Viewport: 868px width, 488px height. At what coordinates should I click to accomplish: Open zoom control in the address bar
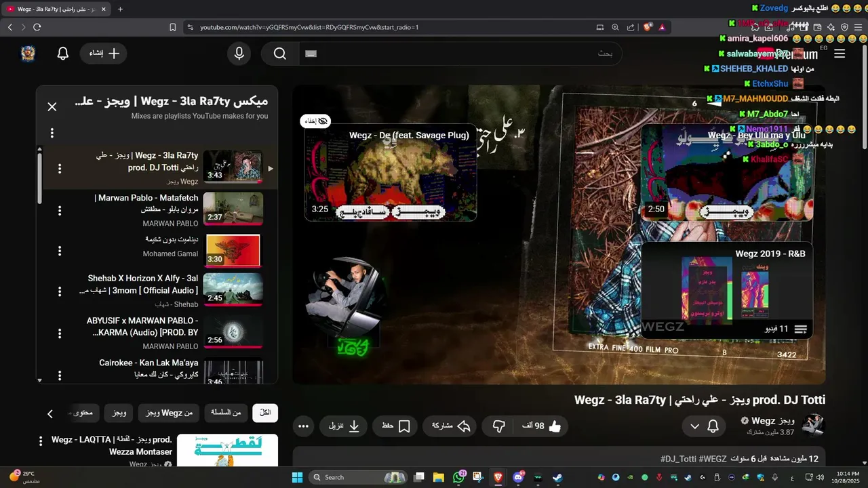coord(615,27)
